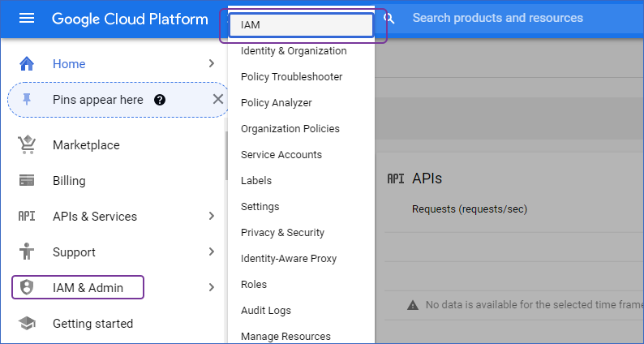
Task: Open Labels in IAM submenu
Action: [256, 180]
